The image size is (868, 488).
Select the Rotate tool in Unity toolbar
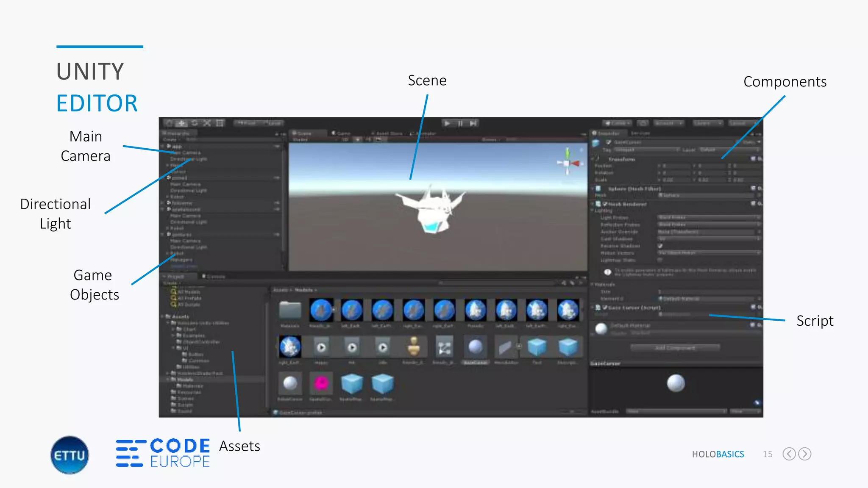click(194, 123)
